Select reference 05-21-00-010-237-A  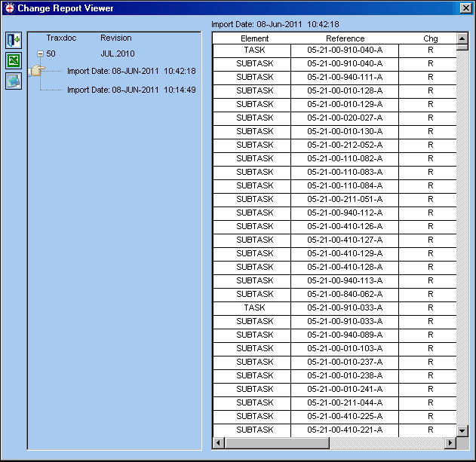pyautogui.click(x=345, y=363)
